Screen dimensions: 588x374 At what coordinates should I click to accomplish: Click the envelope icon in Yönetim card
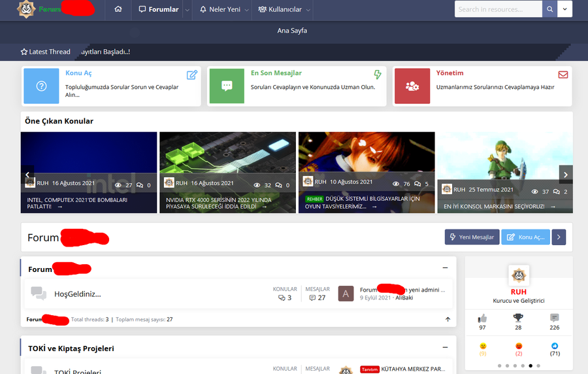point(563,75)
